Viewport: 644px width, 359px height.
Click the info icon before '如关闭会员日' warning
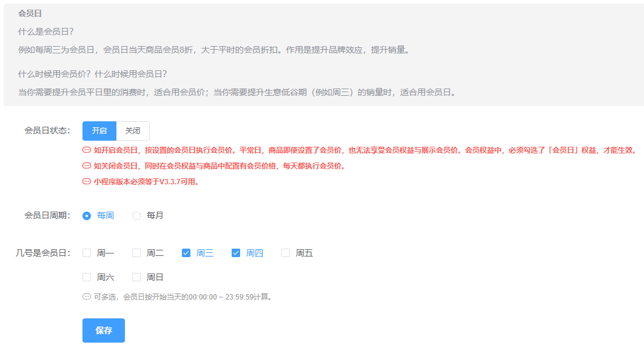point(87,166)
